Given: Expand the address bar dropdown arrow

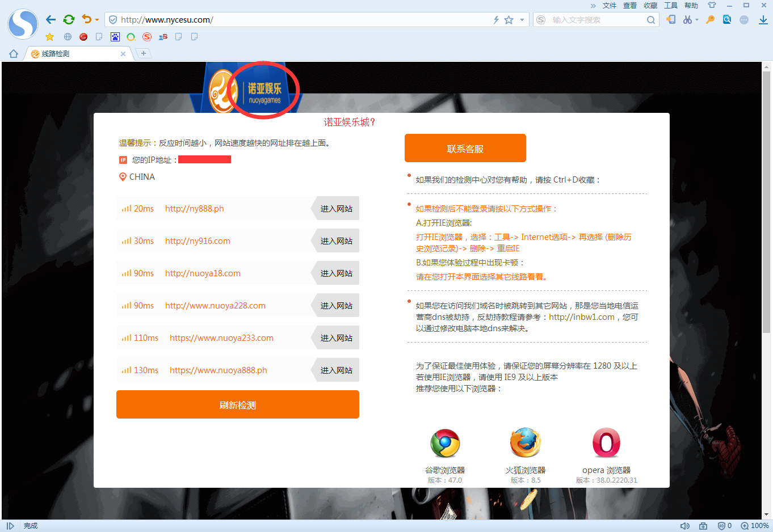Looking at the screenshot, I should pos(522,20).
